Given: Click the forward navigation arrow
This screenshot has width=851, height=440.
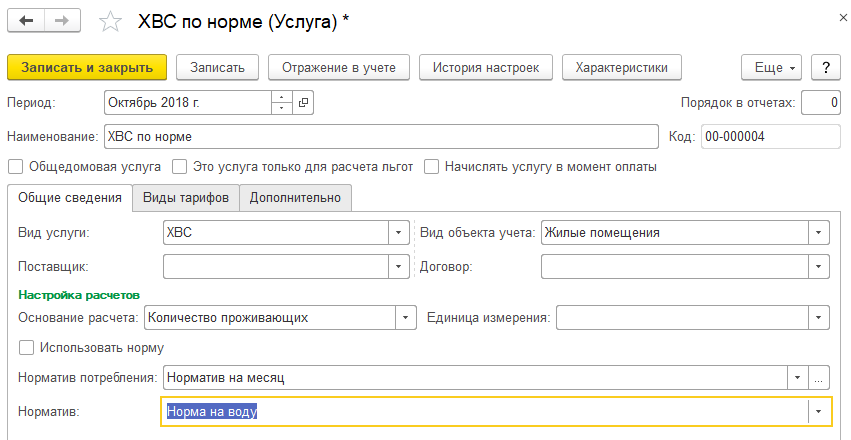Looking at the screenshot, I should tap(62, 21).
